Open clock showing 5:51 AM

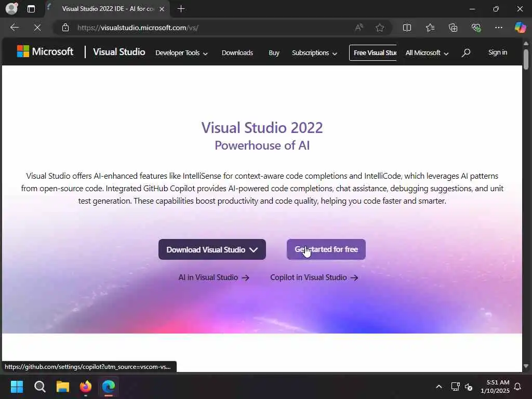point(495,387)
